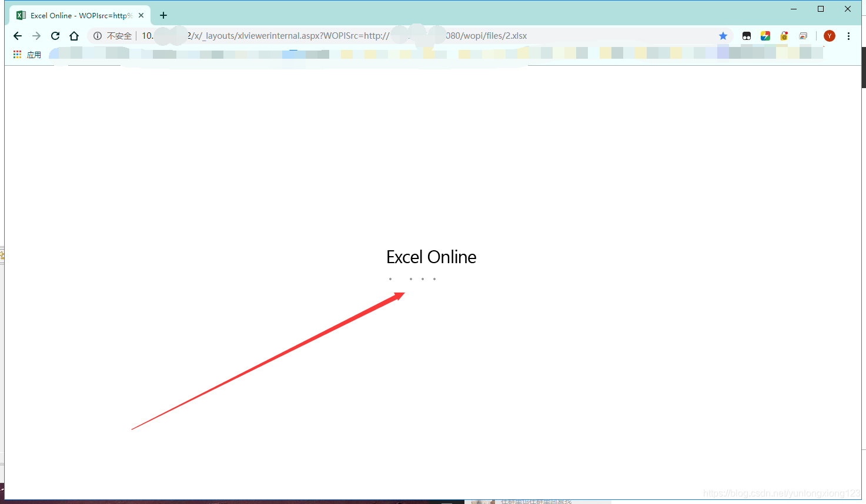Open a new browser tab
866x504 pixels.
[163, 15]
